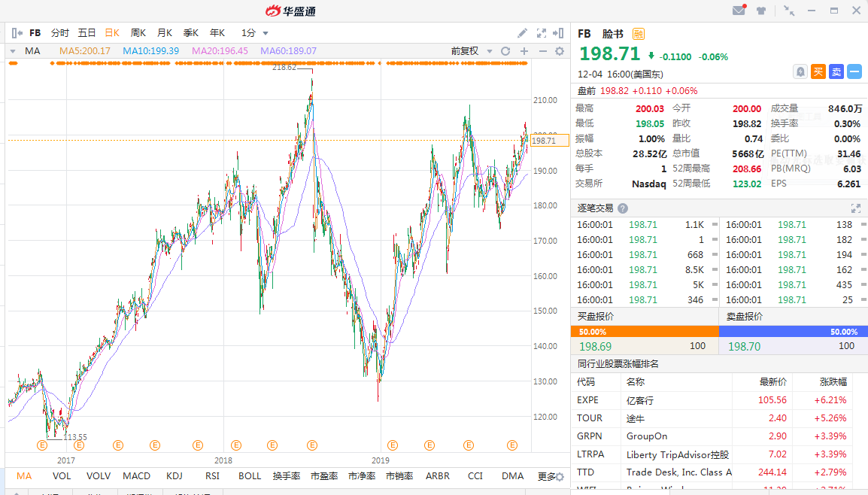Switch to the 周K weekly chart tab
The height and width of the screenshot is (495, 868).
click(138, 33)
